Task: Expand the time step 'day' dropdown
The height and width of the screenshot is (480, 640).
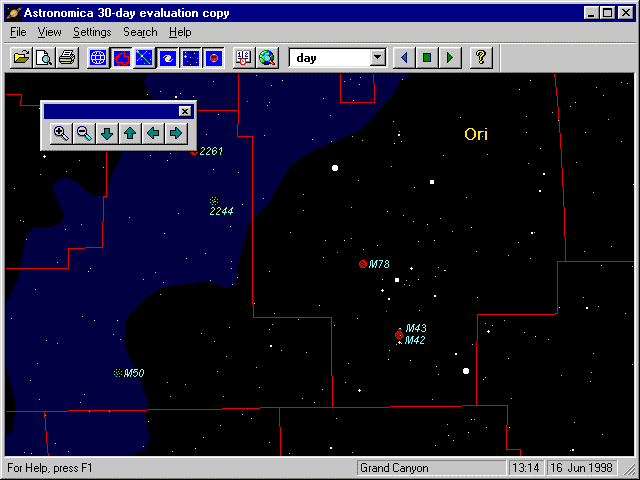Action: click(x=377, y=58)
